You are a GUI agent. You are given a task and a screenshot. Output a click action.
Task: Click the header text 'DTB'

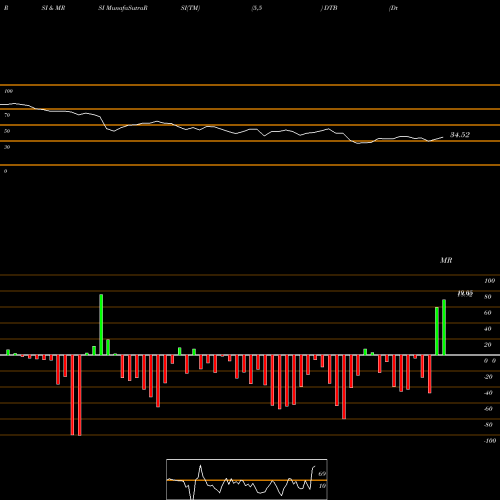(x=330, y=8)
